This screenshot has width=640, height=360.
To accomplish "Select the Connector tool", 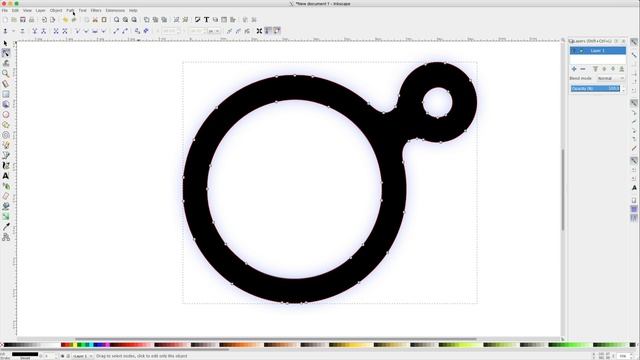I will tap(6, 237).
